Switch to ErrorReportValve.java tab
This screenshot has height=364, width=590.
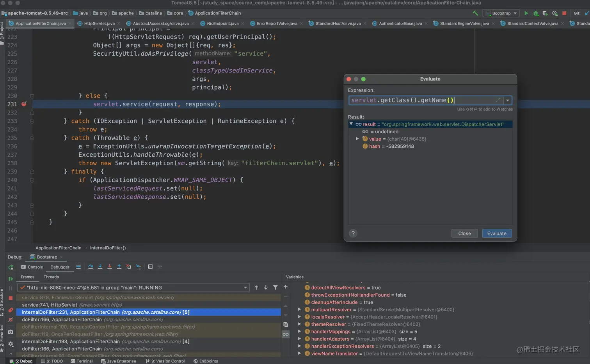coord(277,23)
